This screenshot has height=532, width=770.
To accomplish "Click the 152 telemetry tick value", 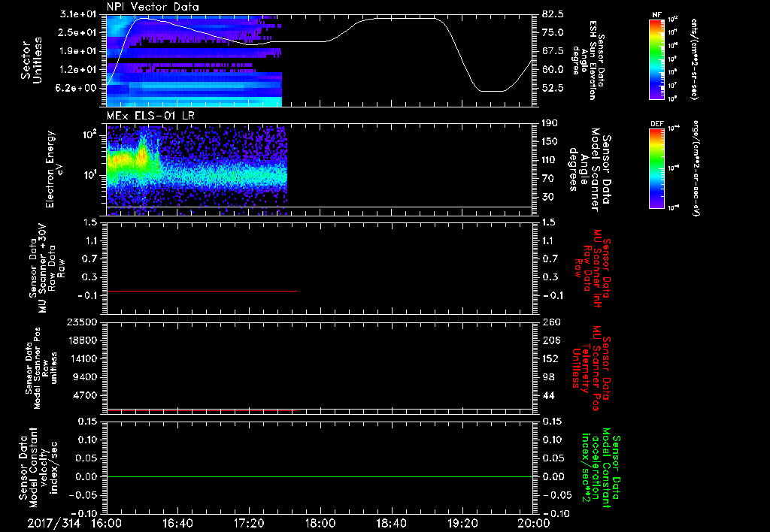I will click(x=550, y=358).
